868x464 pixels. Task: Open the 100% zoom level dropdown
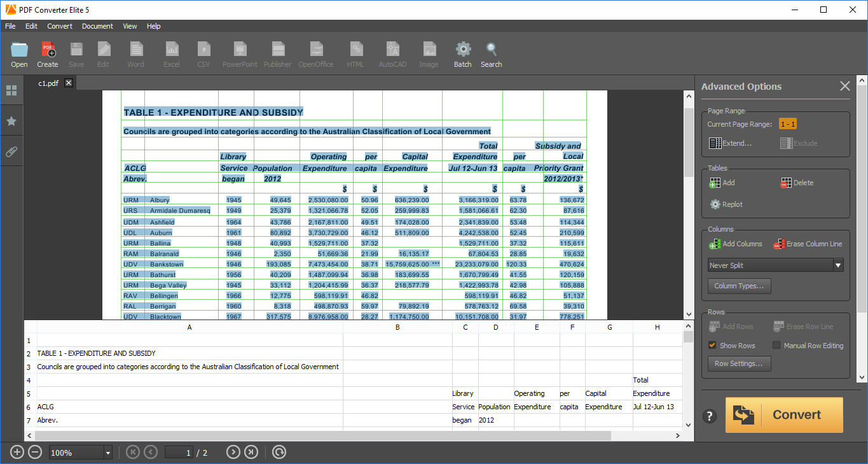click(107, 453)
